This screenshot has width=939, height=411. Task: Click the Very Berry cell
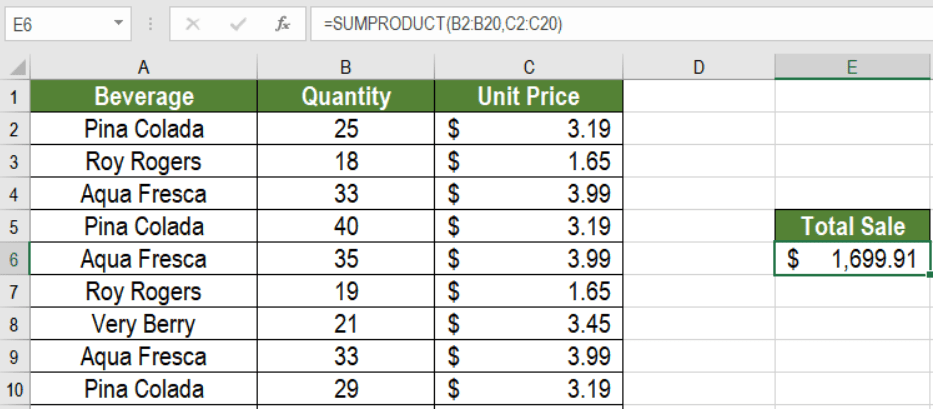[144, 324]
